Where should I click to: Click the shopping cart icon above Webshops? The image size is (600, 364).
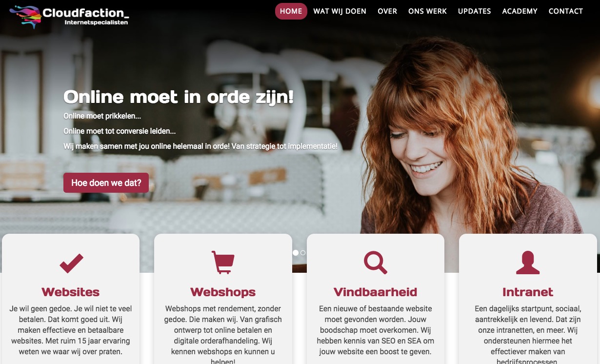223,263
